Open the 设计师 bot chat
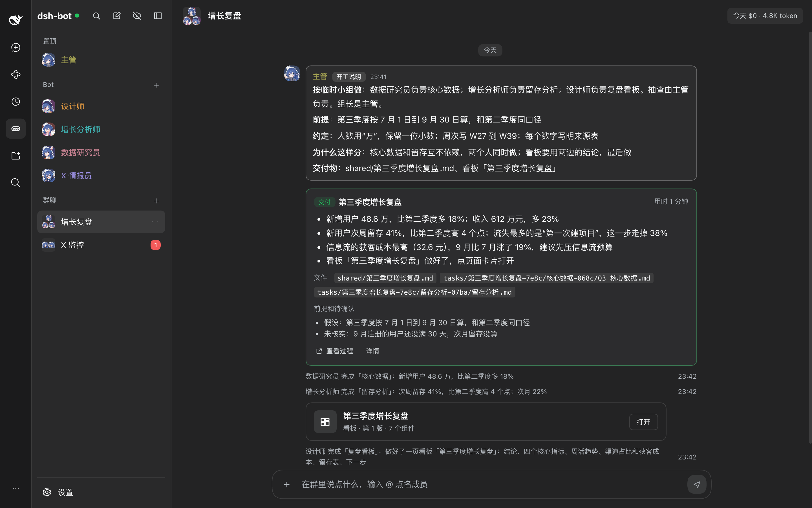 pos(101,106)
